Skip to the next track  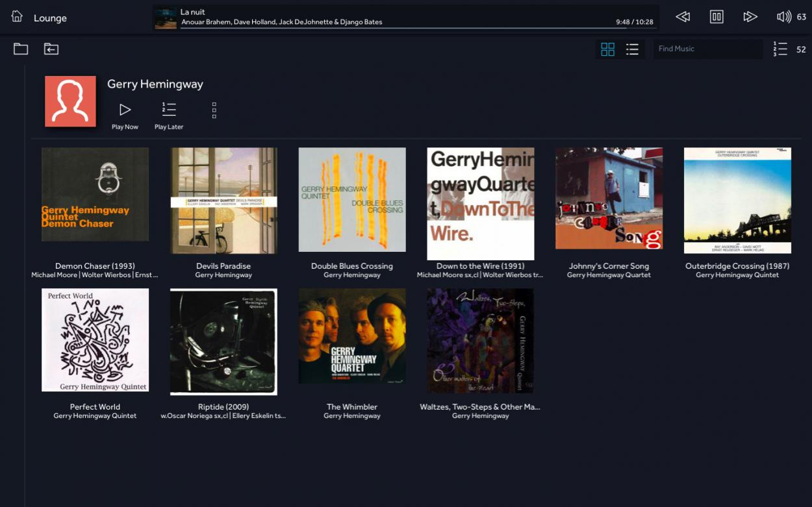click(x=750, y=17)
